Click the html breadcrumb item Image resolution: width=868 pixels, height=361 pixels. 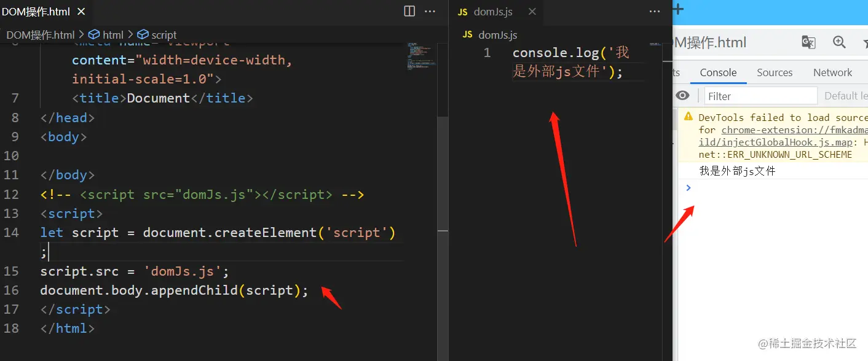pyautogui.click(x=106, y=35)
